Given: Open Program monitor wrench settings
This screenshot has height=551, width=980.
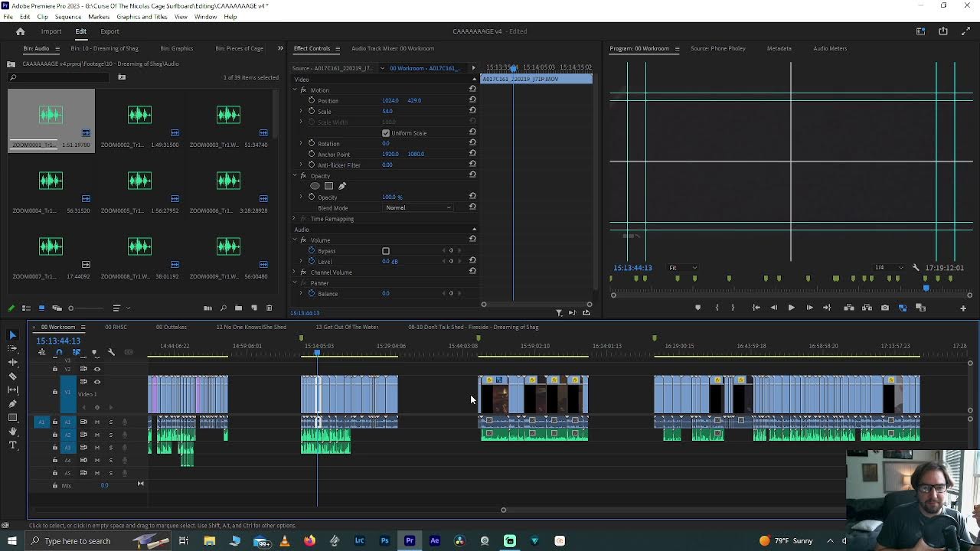Looking at the screenshot, I should pyautogui.click(x=916, y=268).
